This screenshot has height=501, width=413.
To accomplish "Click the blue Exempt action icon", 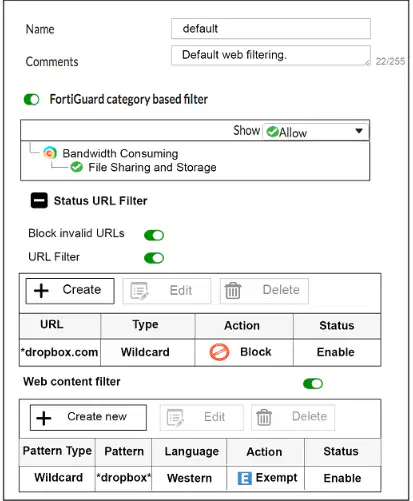I will click(244, 478).
